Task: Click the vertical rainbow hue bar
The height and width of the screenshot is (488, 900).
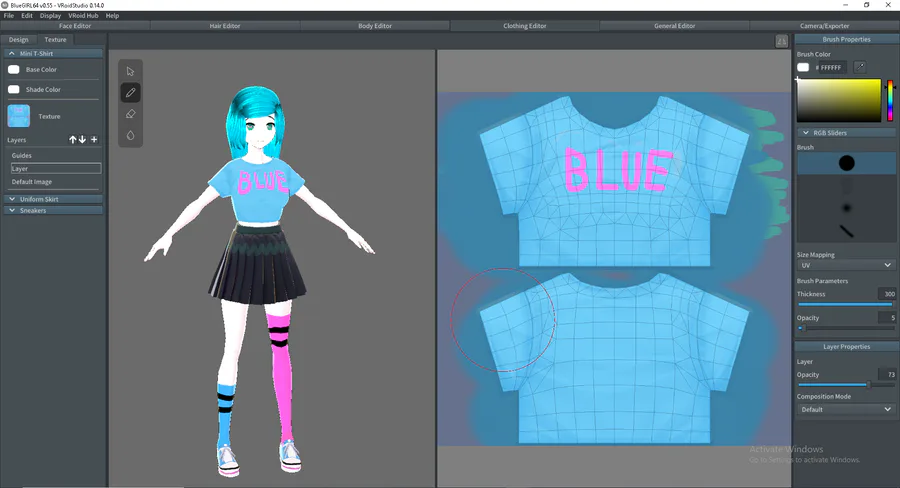Action: (x=890, y=100)
